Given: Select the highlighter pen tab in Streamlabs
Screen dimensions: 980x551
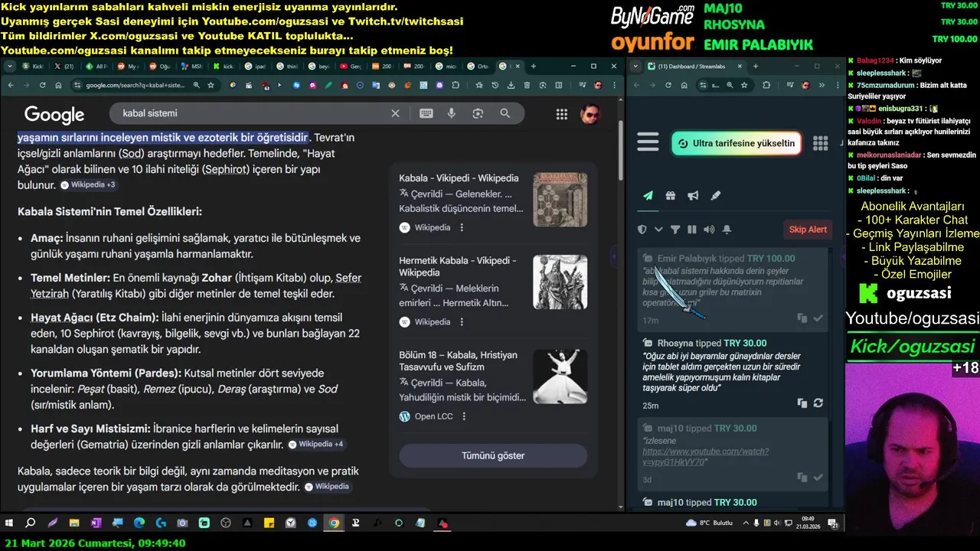Looking at the screenshot, I should click(x=716, y=196).
